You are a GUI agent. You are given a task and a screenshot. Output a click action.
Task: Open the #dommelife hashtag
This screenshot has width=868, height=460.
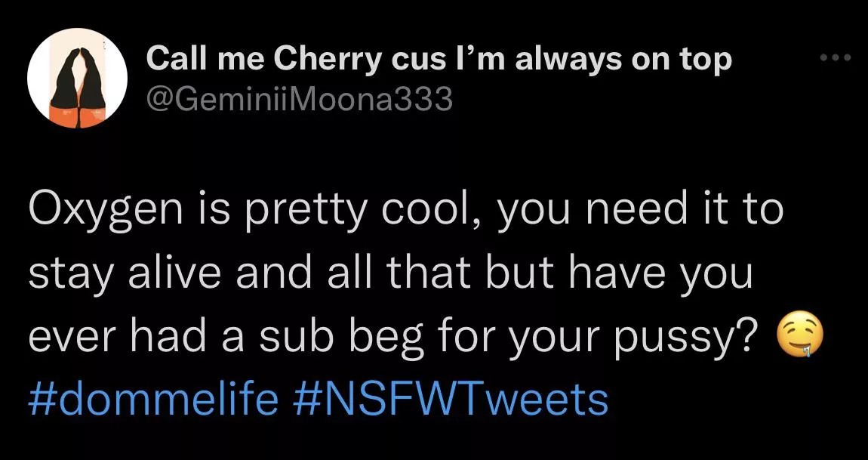point(153,398)
